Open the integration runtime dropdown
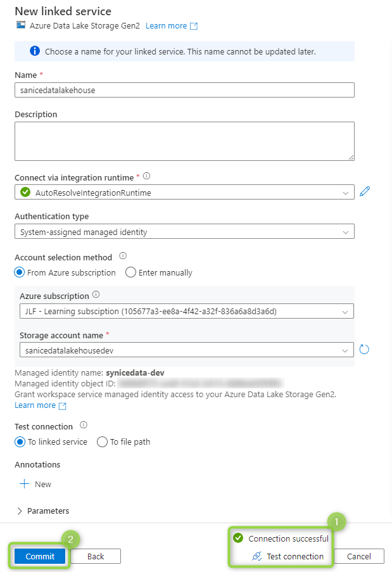The width and height of the screenshot is (392, 572). [x=184, y=192]
